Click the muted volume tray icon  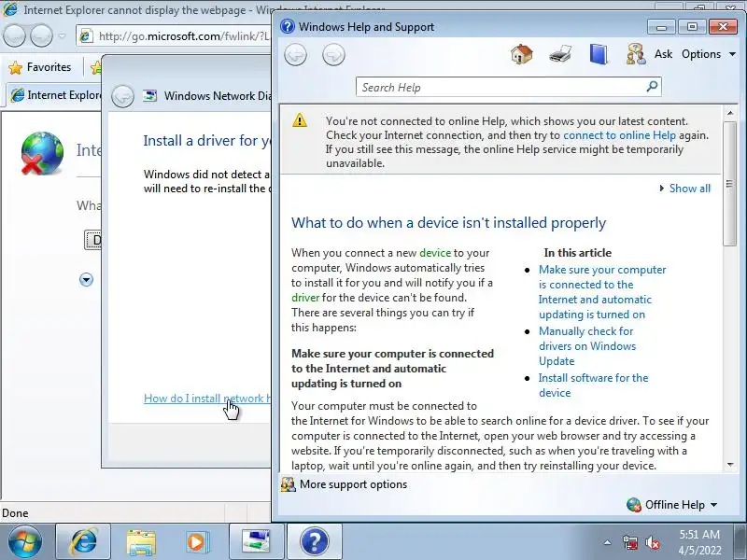(x=652, y=542)
